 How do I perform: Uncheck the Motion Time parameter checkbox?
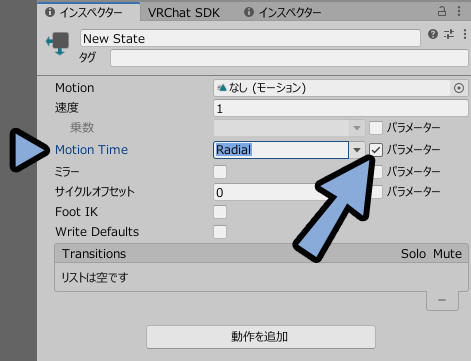[x=376, y=150]
